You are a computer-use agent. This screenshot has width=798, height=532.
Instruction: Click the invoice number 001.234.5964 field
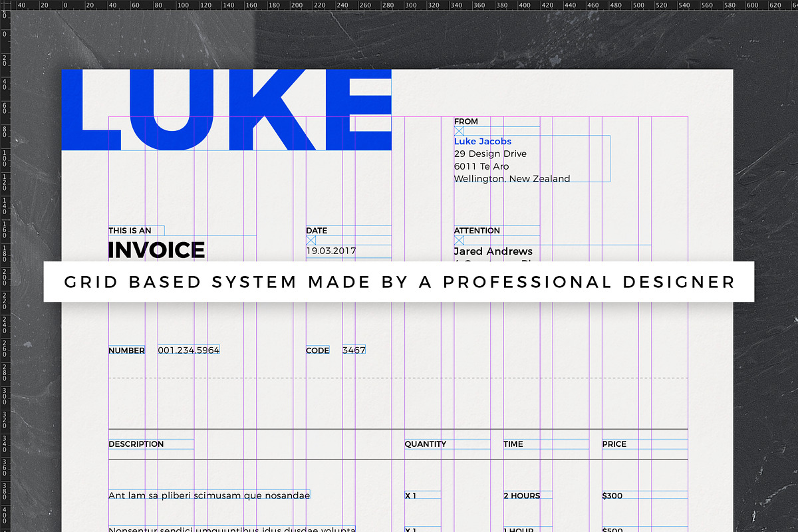pyautogui.click(x=189, y=350)
